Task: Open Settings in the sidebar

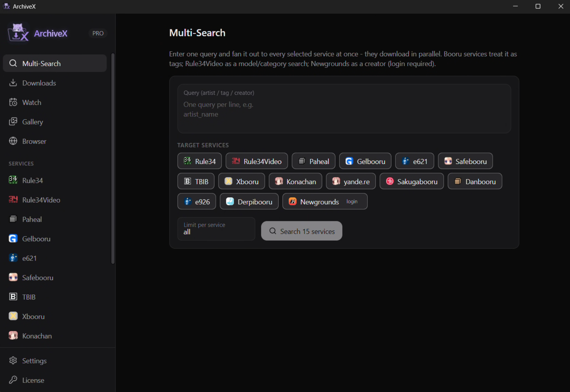Action: pyautogui.click(x=55, y=361)
